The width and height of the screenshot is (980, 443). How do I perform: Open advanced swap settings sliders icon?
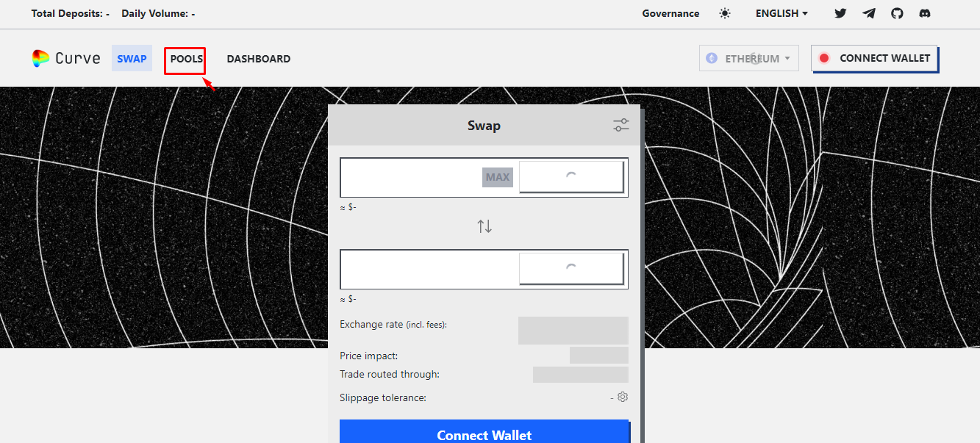tap(621, 126)
